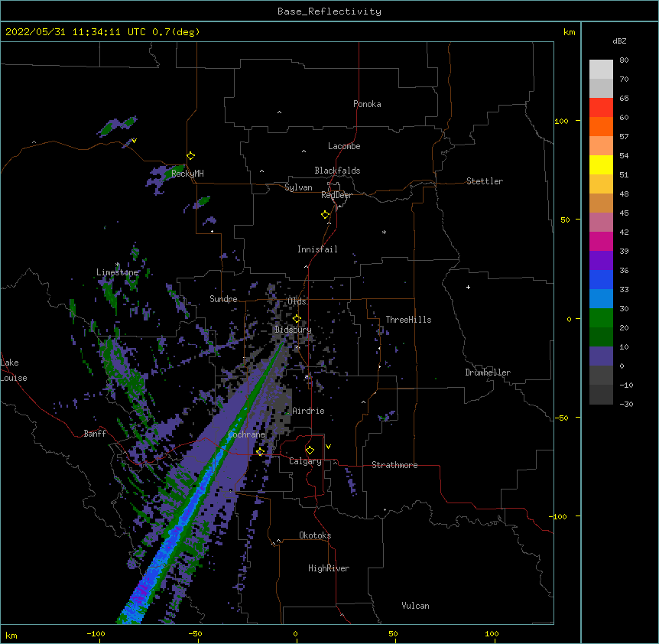Click the -100 km mark on the vertical axis
Image resolution: width=659 pixels, height=644 pixels.
559,516
